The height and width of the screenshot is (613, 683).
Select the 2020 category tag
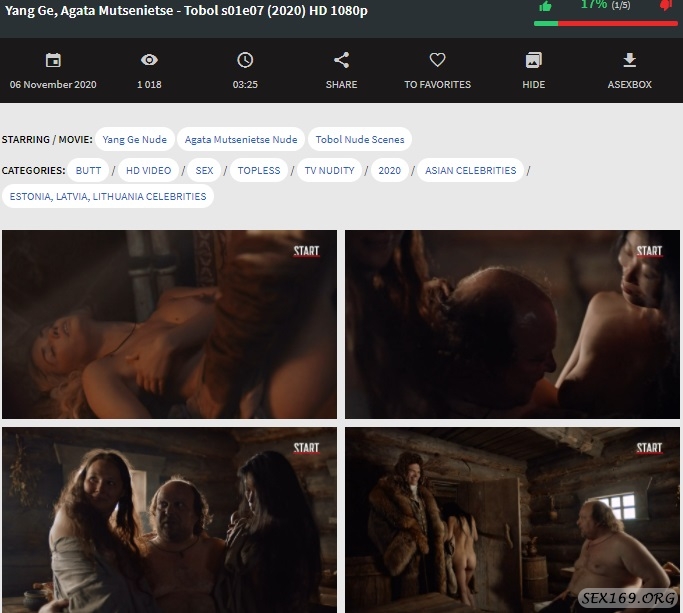[389, 170]
